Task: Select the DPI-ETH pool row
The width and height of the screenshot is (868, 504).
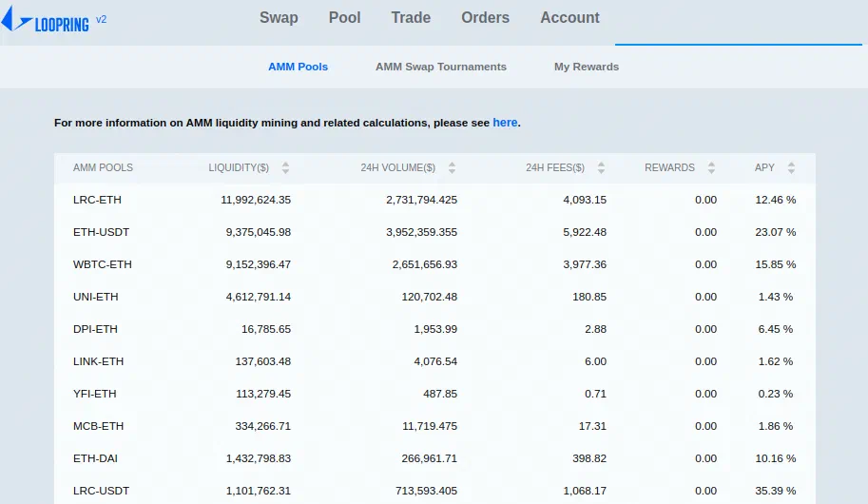Action: click(x=434, y=329)
